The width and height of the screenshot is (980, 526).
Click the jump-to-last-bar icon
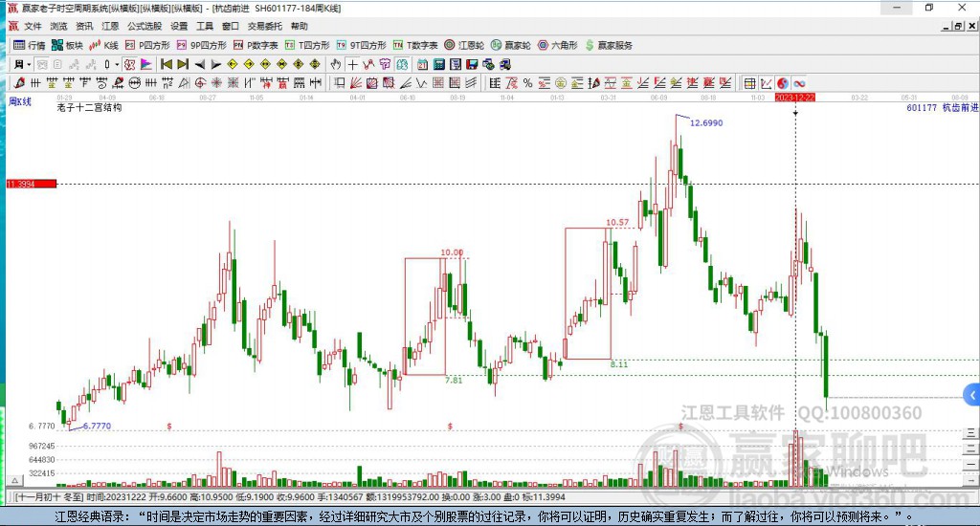pyautogui.click(x=183, y=64)
